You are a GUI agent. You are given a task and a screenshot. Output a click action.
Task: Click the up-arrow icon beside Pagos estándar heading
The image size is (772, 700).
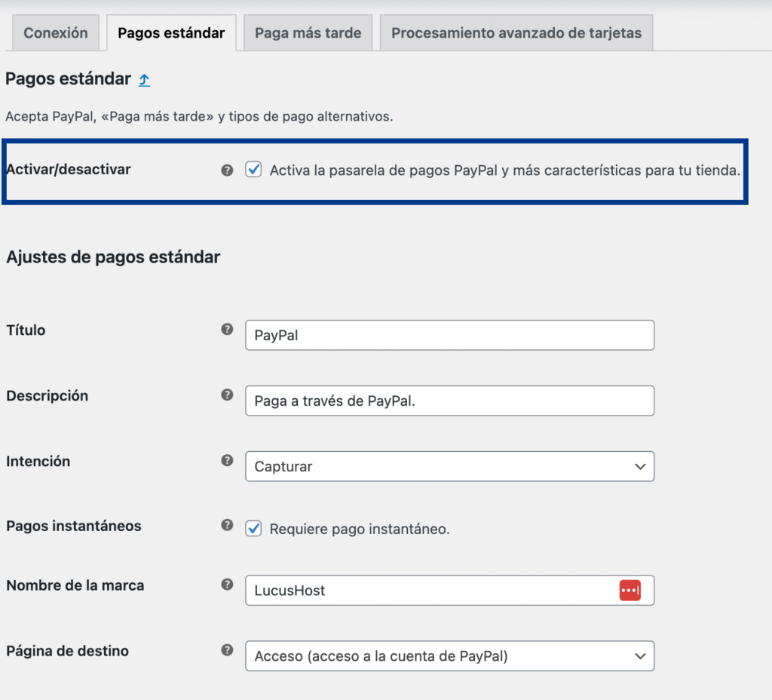pos(143,78)
